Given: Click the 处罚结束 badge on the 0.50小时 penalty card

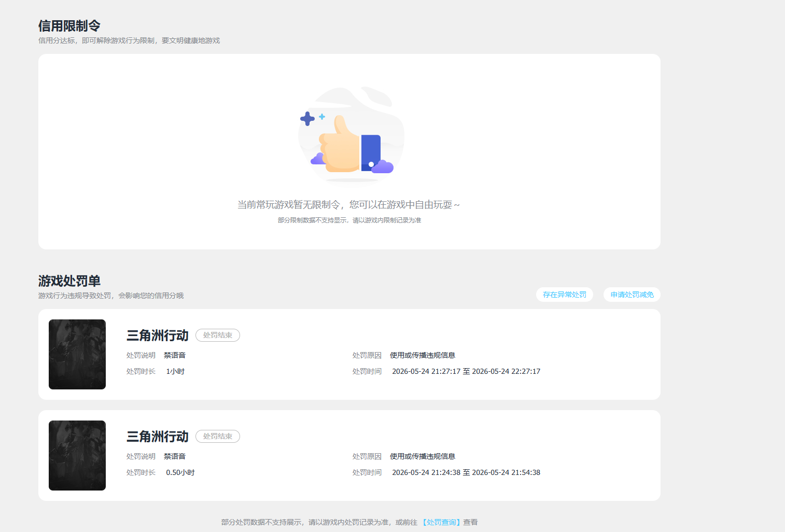Looking at the screenshot, I should point(218,437).
